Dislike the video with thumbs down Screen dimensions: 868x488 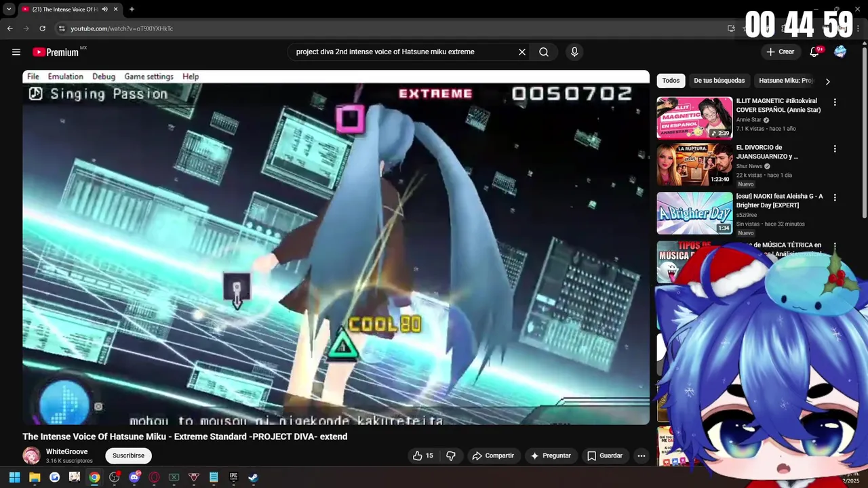(451, 455)
